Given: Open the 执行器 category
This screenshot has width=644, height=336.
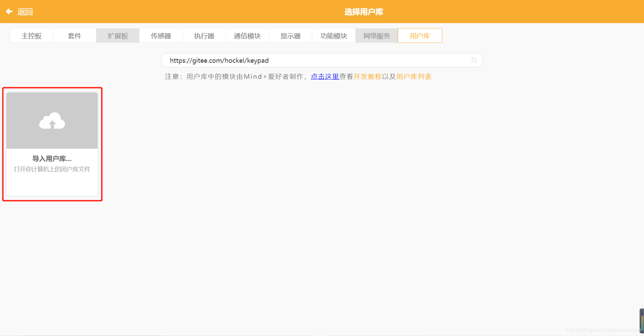Looking at the screenshot, I should click(x=204, y=36).
